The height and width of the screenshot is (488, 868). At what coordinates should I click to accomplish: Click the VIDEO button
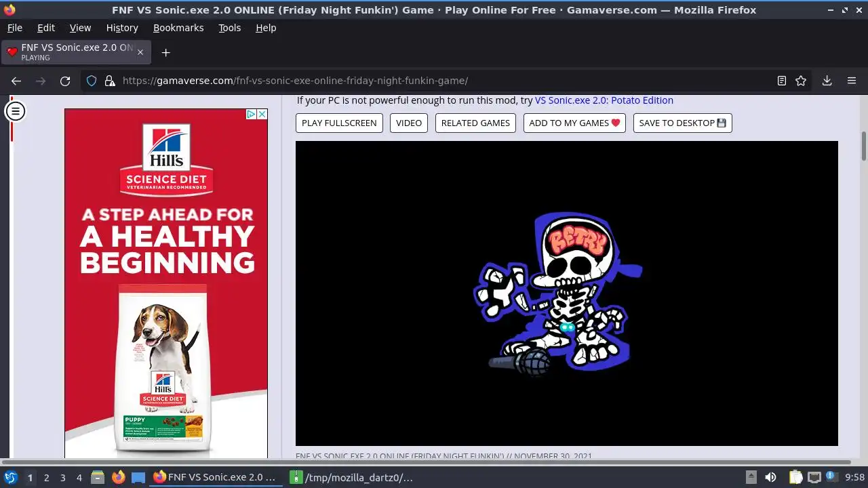coord(409,123)
